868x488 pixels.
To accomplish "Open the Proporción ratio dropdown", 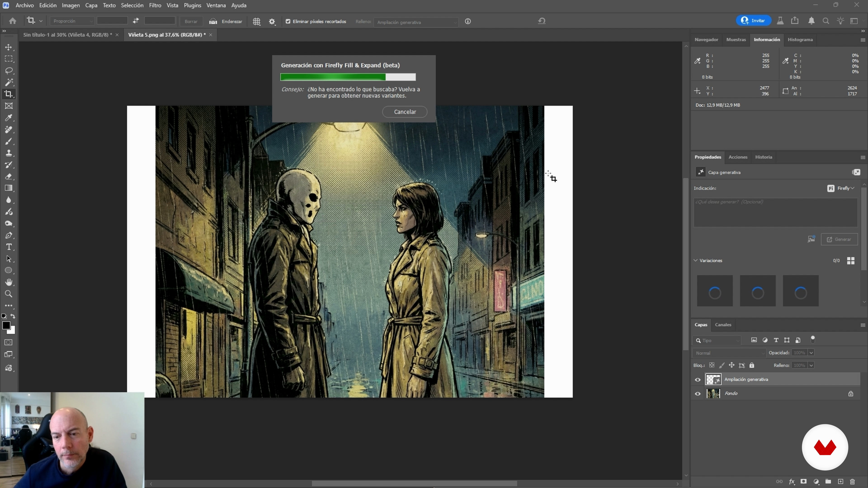I will [x=72, y=21].
